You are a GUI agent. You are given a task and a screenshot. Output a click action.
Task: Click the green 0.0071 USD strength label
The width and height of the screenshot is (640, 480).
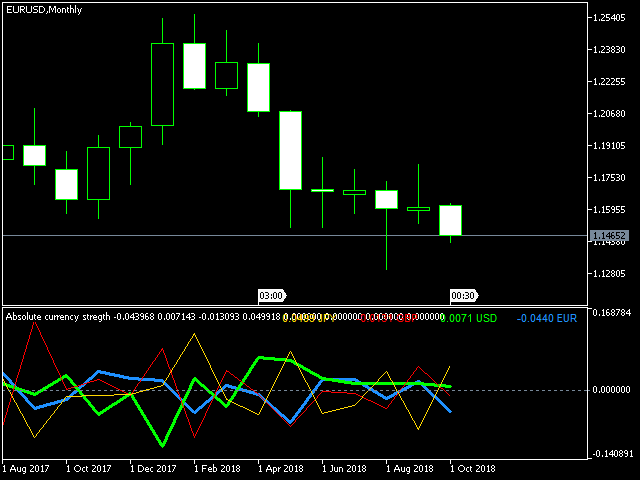coord(468,318)
